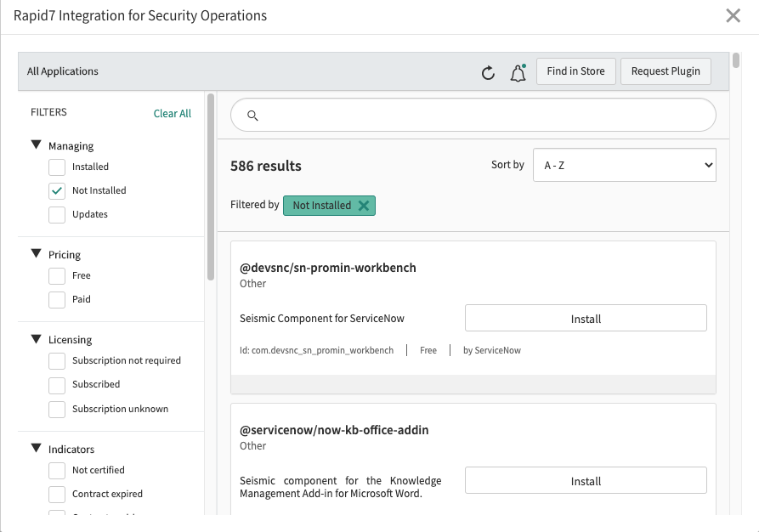Viewport: 759px width, 532px height.
Task: Select Subscription not required checkbox
Action: tap(57, 360)
